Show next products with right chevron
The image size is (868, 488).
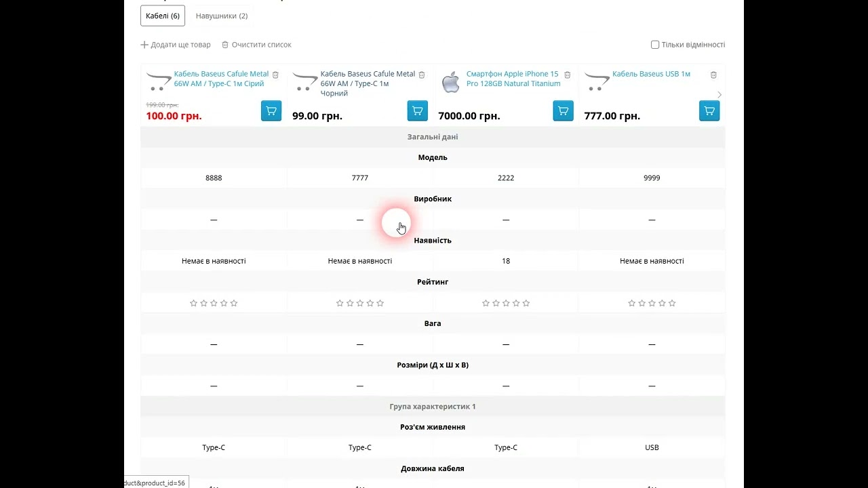point(719,94)
